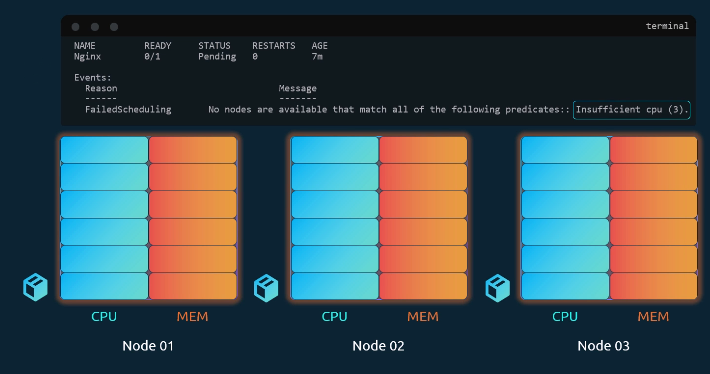Screen dimensions: 710x374
Task: Click the FailedScheduling event reason
Action: click(x=128, y=110)
